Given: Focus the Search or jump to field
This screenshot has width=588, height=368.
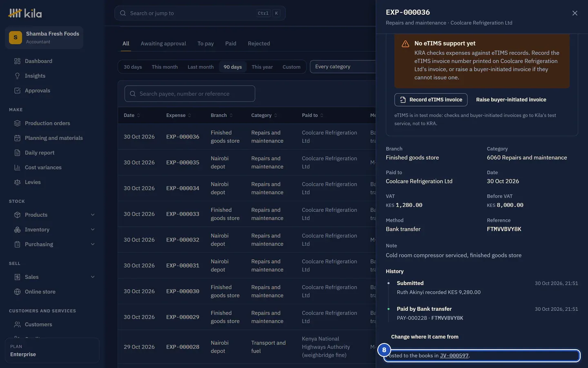Looking at the screenshot, I should click(x=200, y=13).
